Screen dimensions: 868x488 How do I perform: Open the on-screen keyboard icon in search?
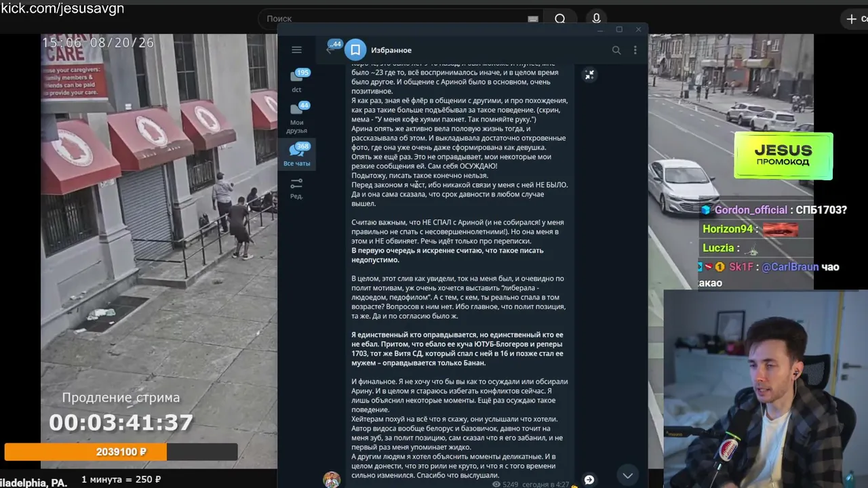click(x=533, y=19)
